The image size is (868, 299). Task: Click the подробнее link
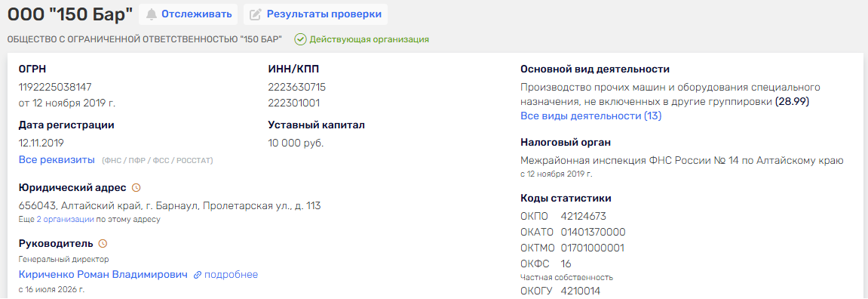tap(231, 275)
